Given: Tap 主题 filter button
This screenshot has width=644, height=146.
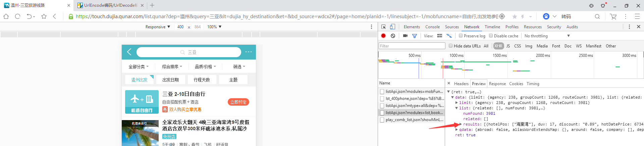Looking at the screenshot, I should pyautogui.click(x=233, y=80).
